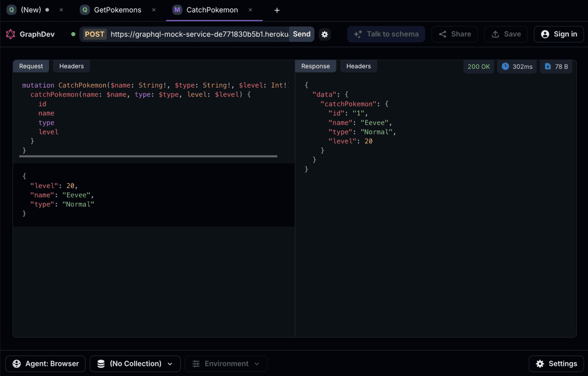Click the M icon on CatchPokemon tab

tap(177, 10)
